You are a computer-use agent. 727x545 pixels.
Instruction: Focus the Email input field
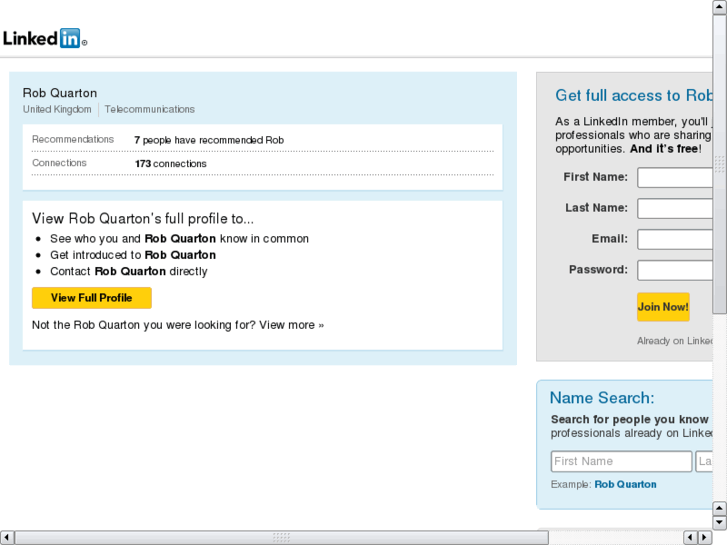coord(675,239)
